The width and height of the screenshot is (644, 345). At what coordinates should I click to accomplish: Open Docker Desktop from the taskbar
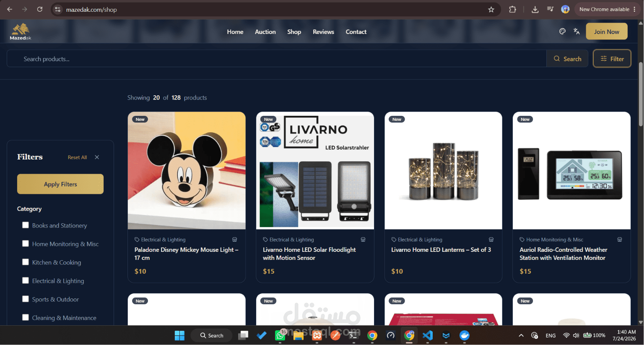pos(465,335)
